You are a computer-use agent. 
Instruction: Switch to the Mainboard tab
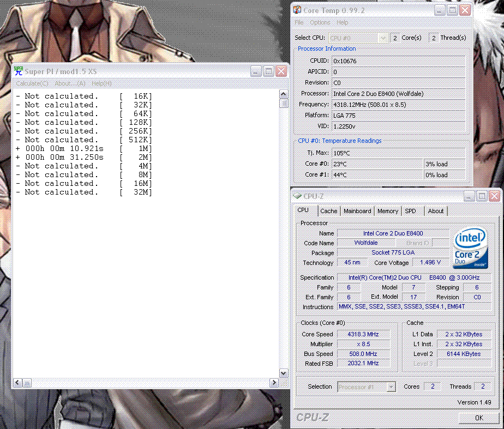click(x=357, y=211)
